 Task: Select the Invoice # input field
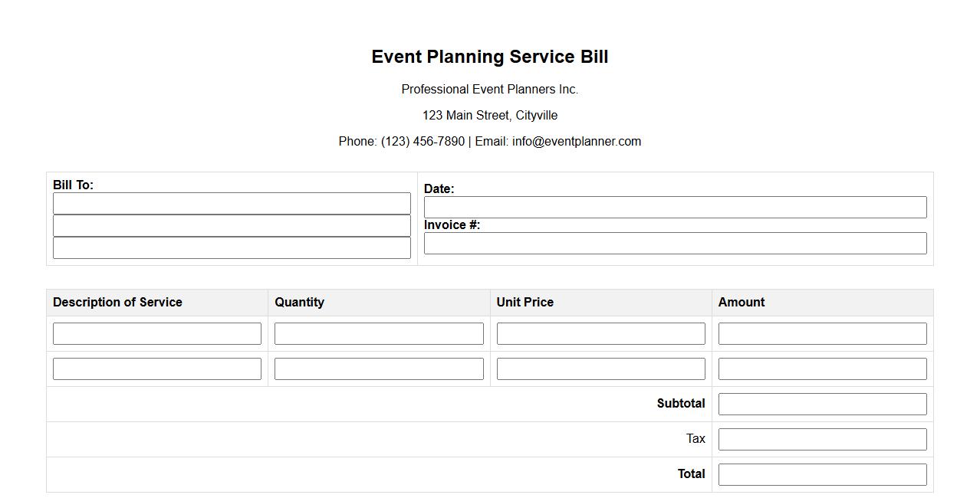point(675,244)
